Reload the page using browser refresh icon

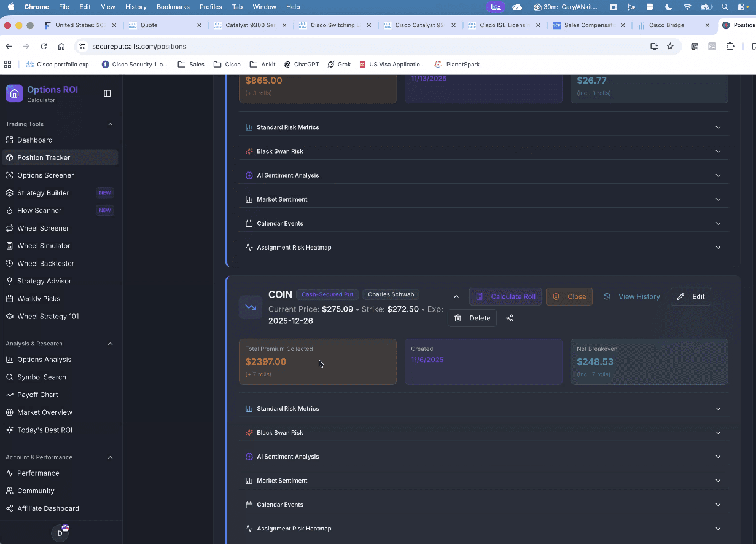(44, 46)
